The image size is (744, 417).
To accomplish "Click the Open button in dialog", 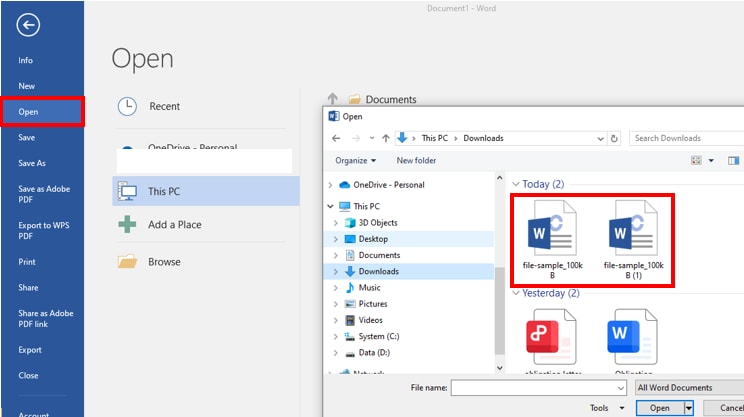I will [x=660, y=408].
